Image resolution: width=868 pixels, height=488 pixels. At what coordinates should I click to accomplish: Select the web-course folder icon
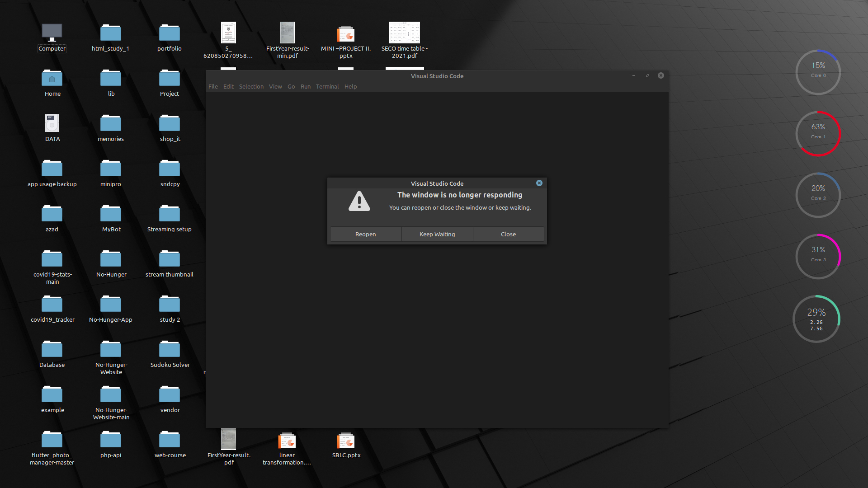click(x=170, y=444)
